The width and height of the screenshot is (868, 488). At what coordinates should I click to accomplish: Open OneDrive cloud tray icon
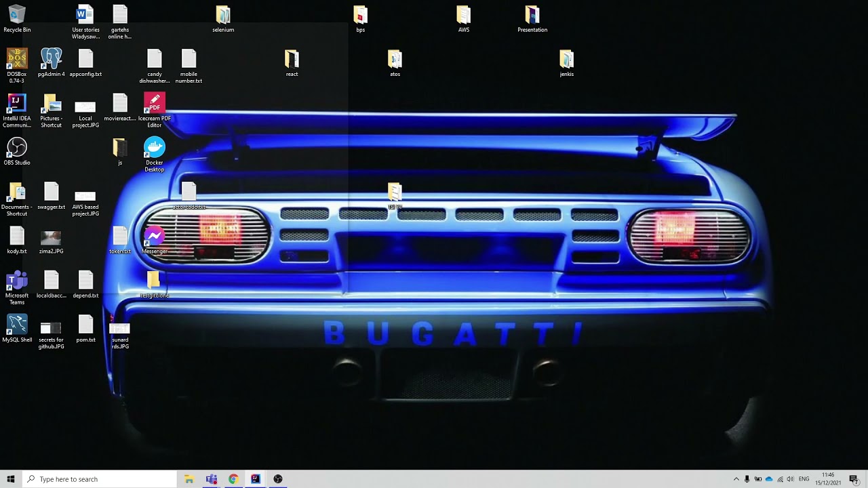769,479
